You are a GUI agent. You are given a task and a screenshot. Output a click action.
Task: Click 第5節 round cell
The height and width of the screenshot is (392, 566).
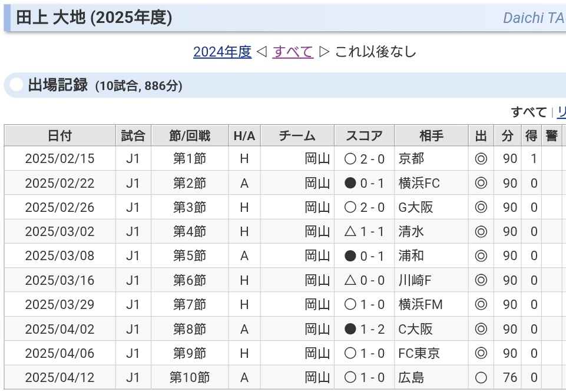tap(190, 255)
